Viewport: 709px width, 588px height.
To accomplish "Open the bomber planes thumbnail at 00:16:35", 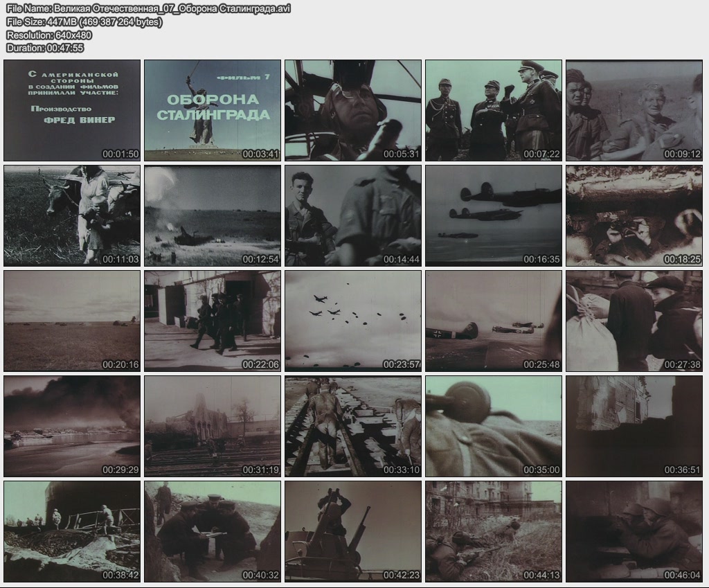I will tap(494, 215).
